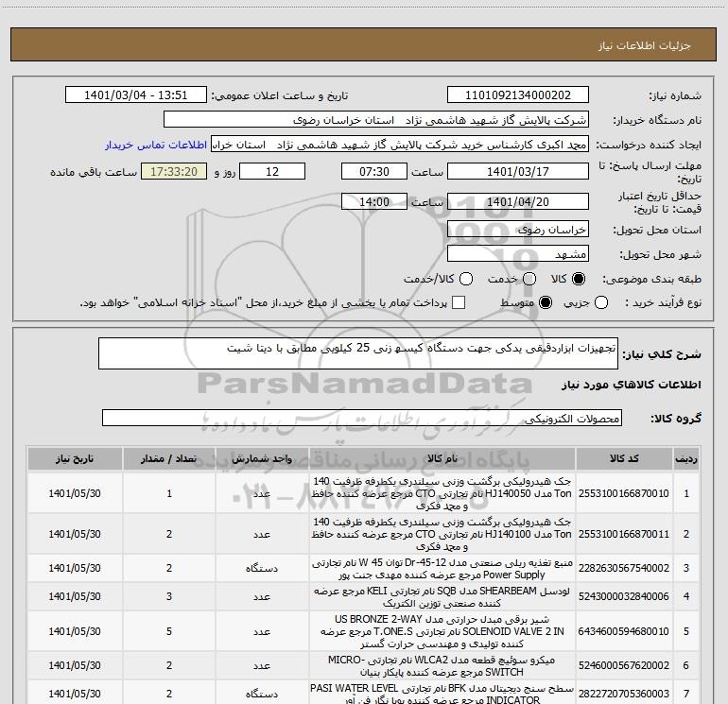
Task: Click the شماره نیاز number field
Action: (x=517, y=96)
